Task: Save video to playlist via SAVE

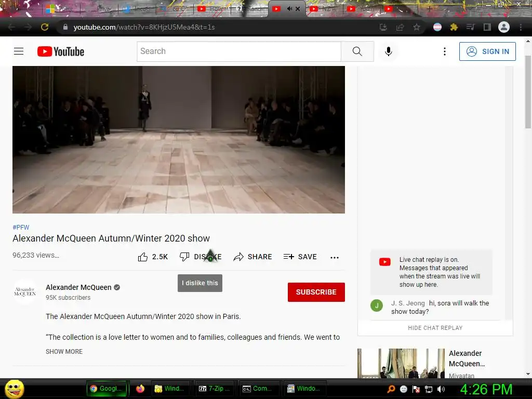Action: [300, 257]
